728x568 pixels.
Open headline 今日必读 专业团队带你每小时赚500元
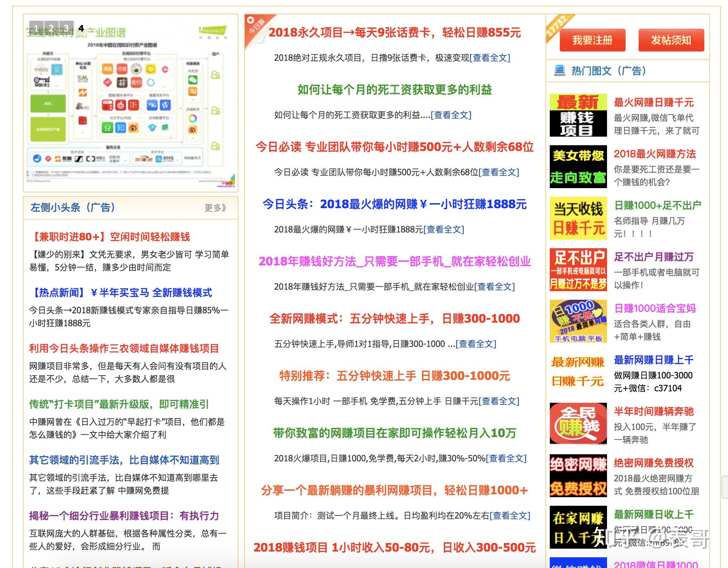click(x=394, y=147)
